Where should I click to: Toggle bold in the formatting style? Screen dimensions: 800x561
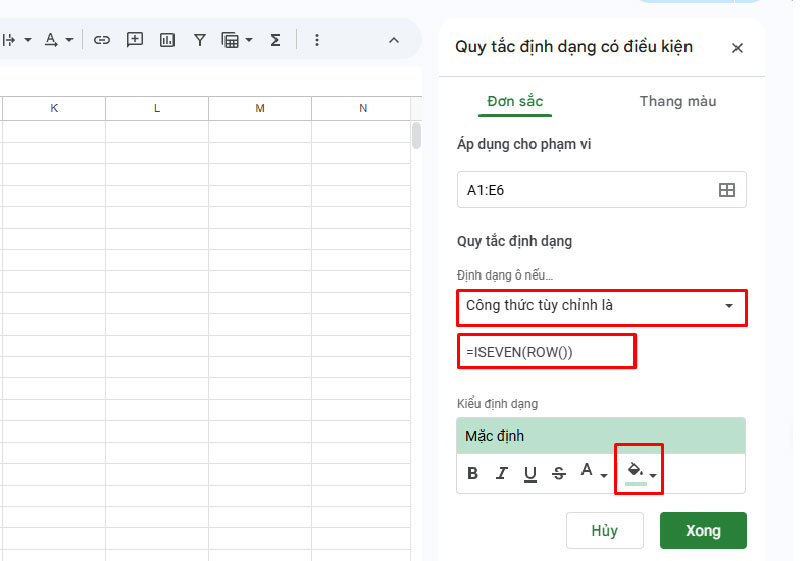point(473,473)
